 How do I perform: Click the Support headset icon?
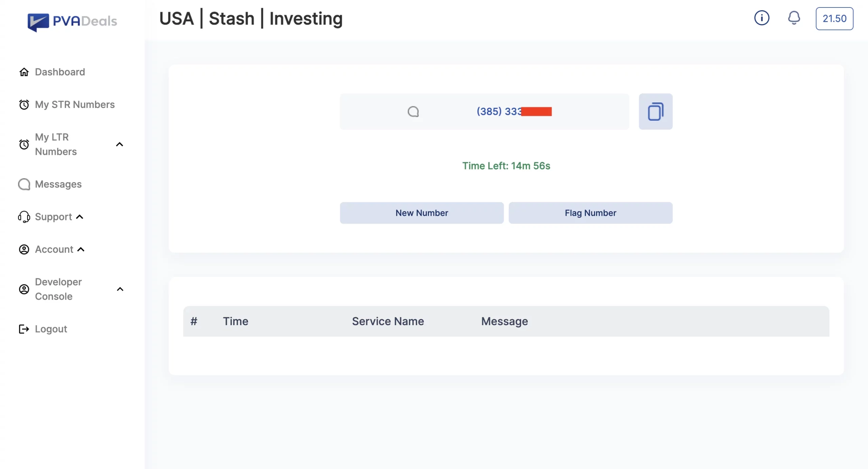(x=24, y=217)
